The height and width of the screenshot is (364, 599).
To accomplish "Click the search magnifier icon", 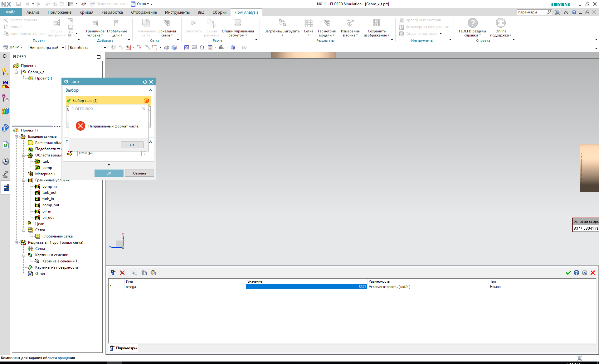I will click(549, 12).
